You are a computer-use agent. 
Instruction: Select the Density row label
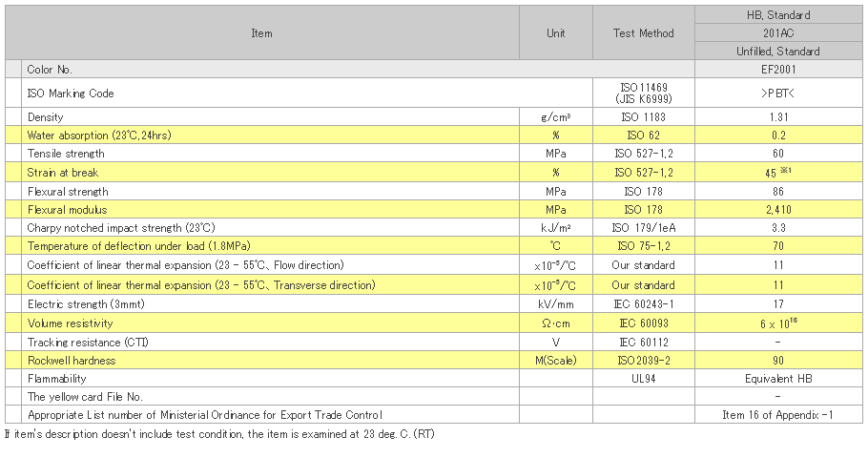tap(46, 116)
